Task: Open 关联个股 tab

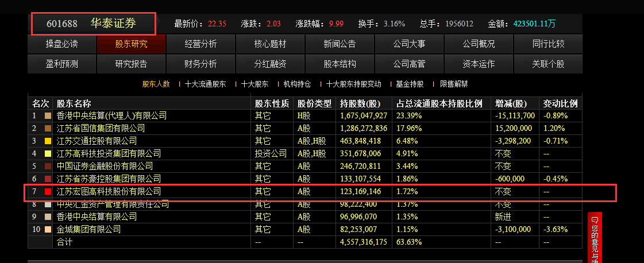Action: (548, 64)
